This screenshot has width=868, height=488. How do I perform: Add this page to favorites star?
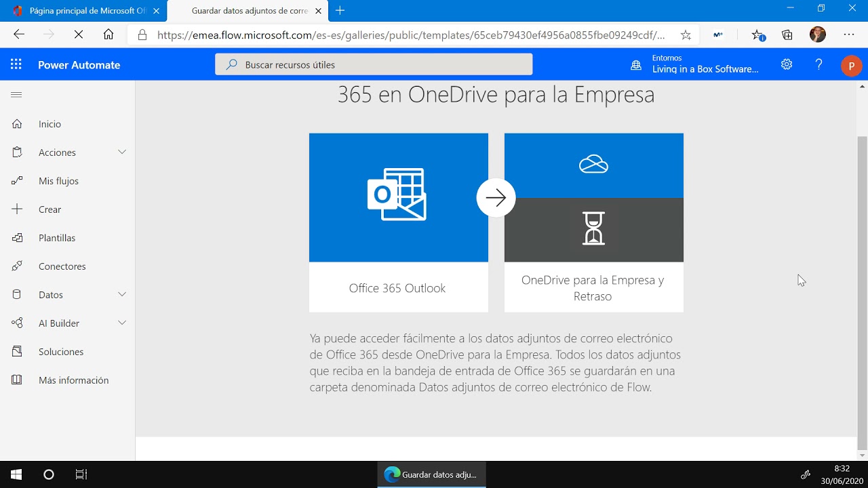tap(686, 35)
